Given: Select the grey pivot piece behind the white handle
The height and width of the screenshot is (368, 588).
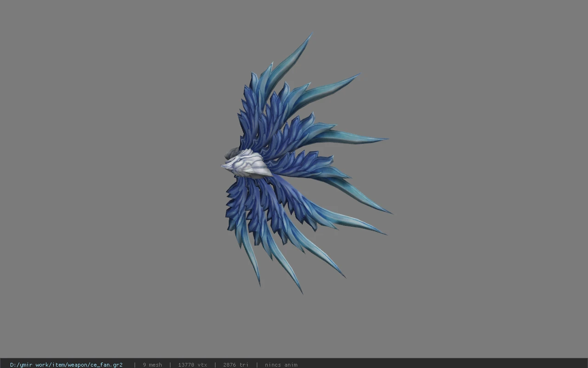Looking at the screenshot, I should click(231, 153).
